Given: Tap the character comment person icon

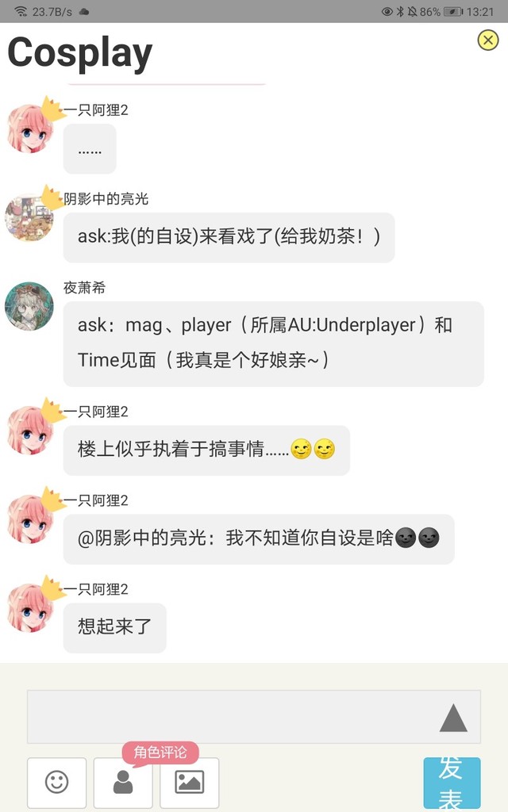Looking at the screenshot, I should [x=123, y=782].
